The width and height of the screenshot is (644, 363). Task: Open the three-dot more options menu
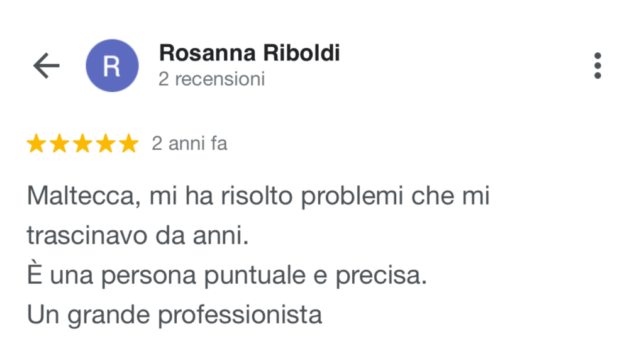[597, 65]
